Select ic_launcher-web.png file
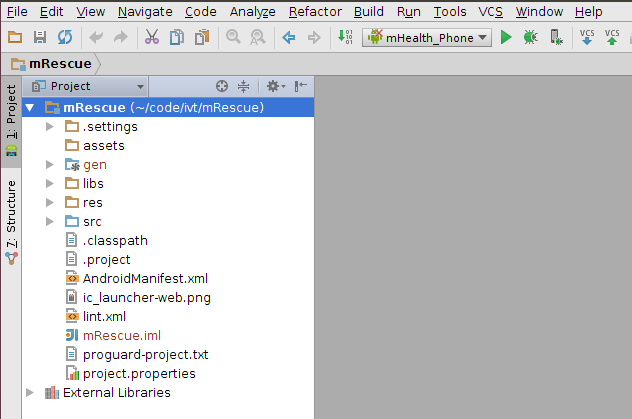This screenshot has height=419, width=632. 147,297
